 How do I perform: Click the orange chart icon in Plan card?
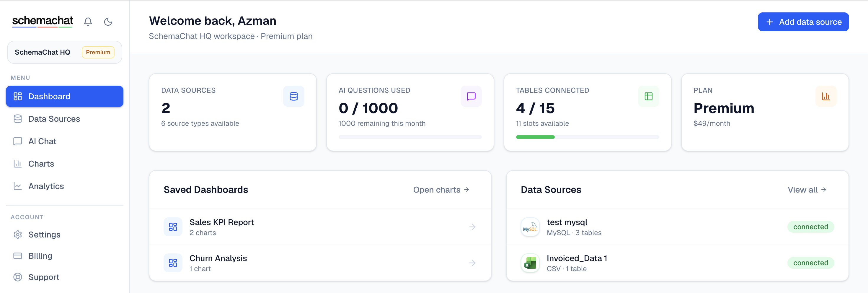(826, 96)
